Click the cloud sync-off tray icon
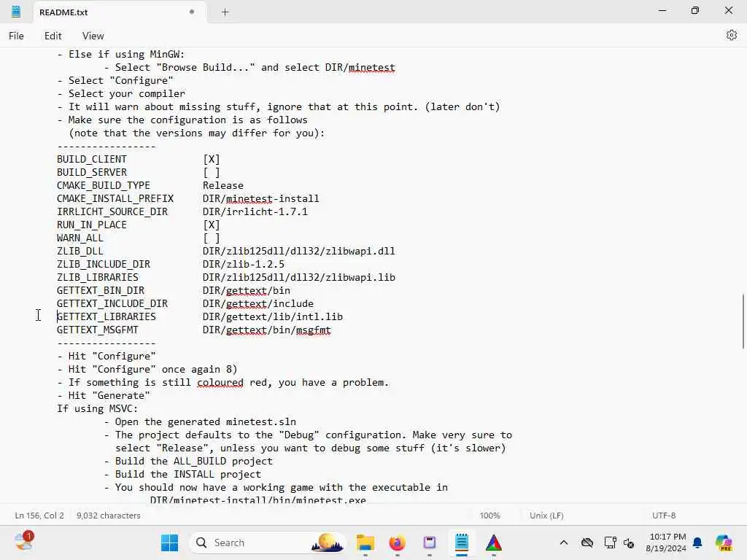 (x=587, y=542)
